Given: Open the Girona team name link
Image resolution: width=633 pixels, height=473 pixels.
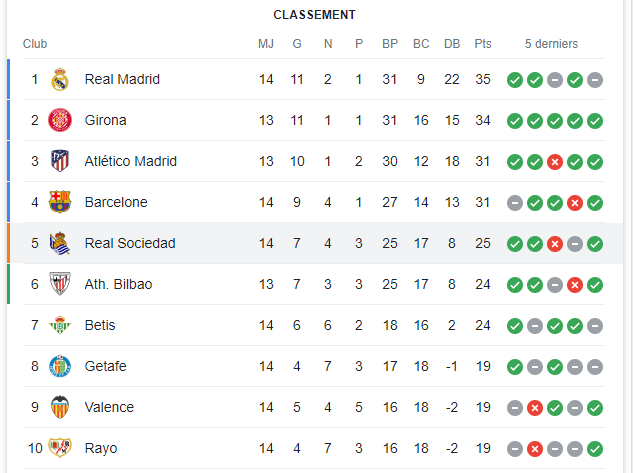Looking at the screenshot, I should [105, 120].
